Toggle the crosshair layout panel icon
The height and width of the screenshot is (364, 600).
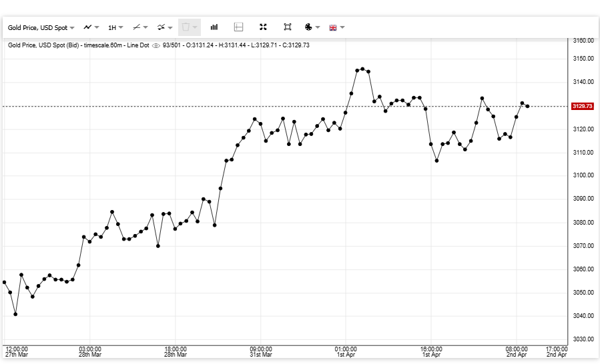click(238, 27)
